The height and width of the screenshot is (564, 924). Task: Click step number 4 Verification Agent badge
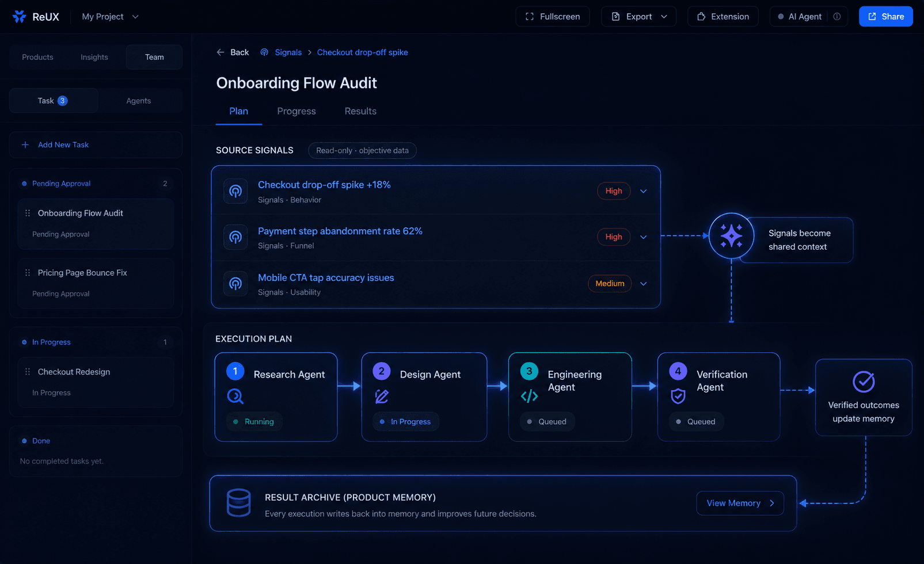point(678,371)
